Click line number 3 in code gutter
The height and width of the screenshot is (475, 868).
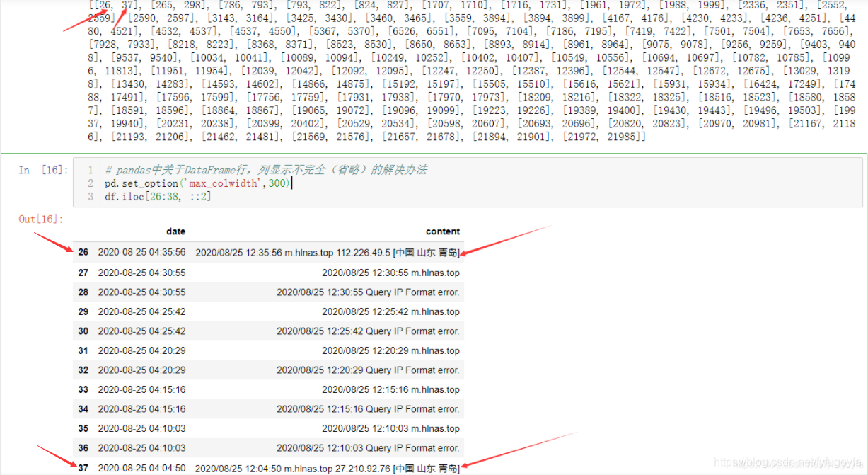click(x=90, y=196)
